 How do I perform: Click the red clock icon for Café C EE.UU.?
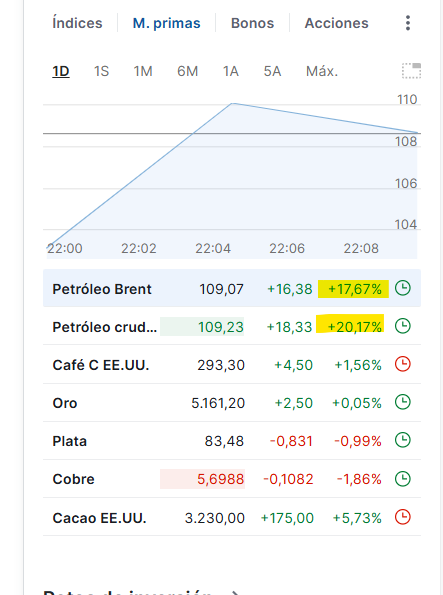click(403, 364)
